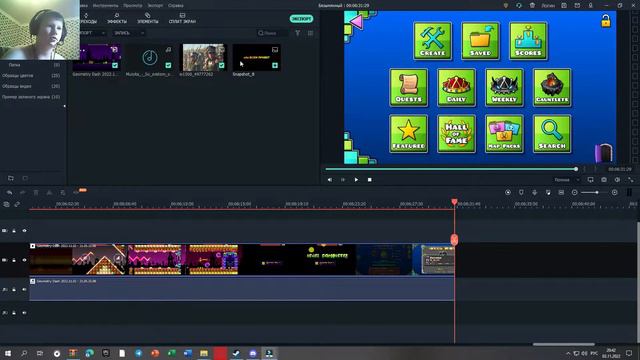640x360 pixels.
Task: Click the add track manager icon
Action: coord(6,204)
